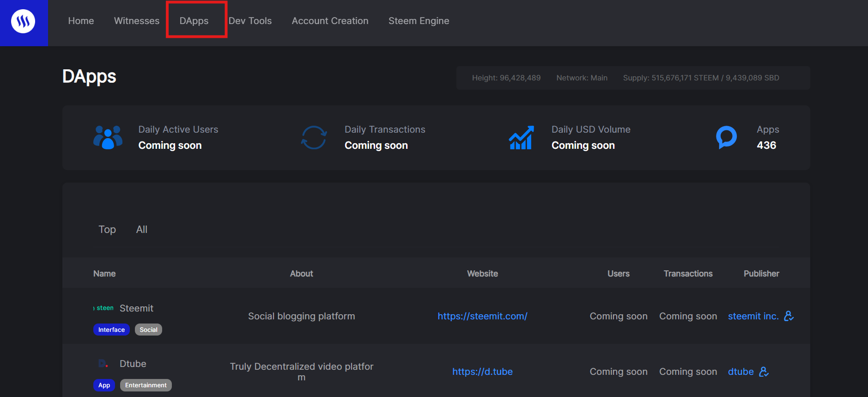Screen dimensions: 868x397
Task: Click the verified user icon beside dtube
Action: (764, 372)
